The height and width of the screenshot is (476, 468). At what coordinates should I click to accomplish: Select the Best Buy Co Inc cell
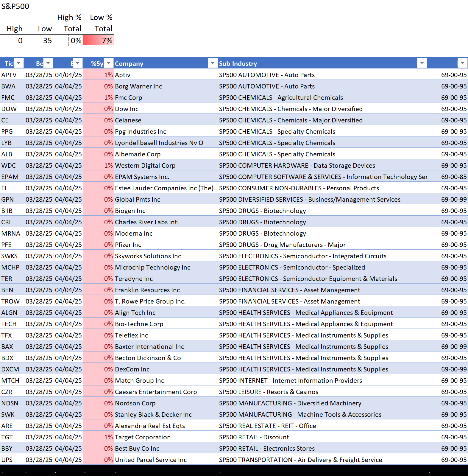tap(166, 448)
